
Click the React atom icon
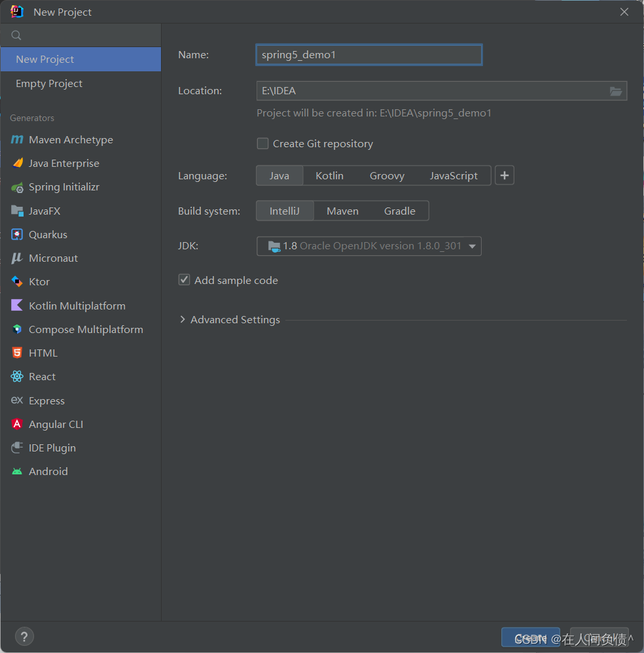point(17,376)
